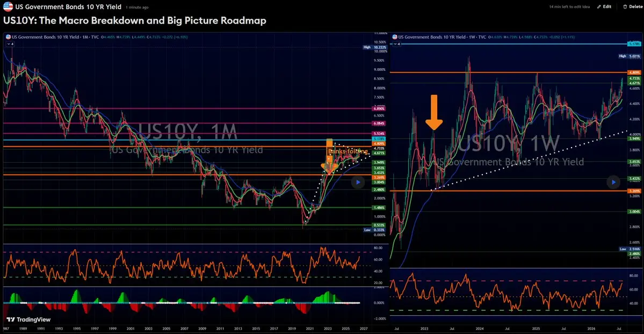Click the 3.004% green label on 1W chart
The image size is (644, 334).
(634, 211)
